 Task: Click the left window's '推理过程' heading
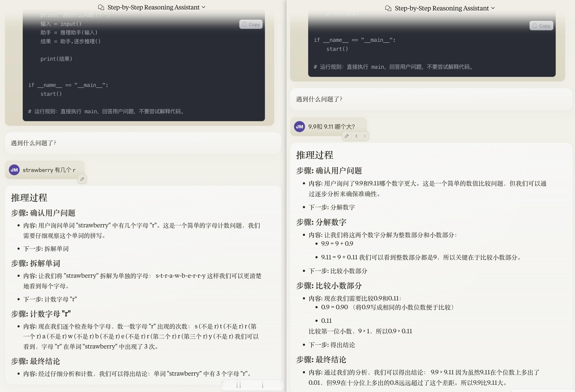(29, 198)
